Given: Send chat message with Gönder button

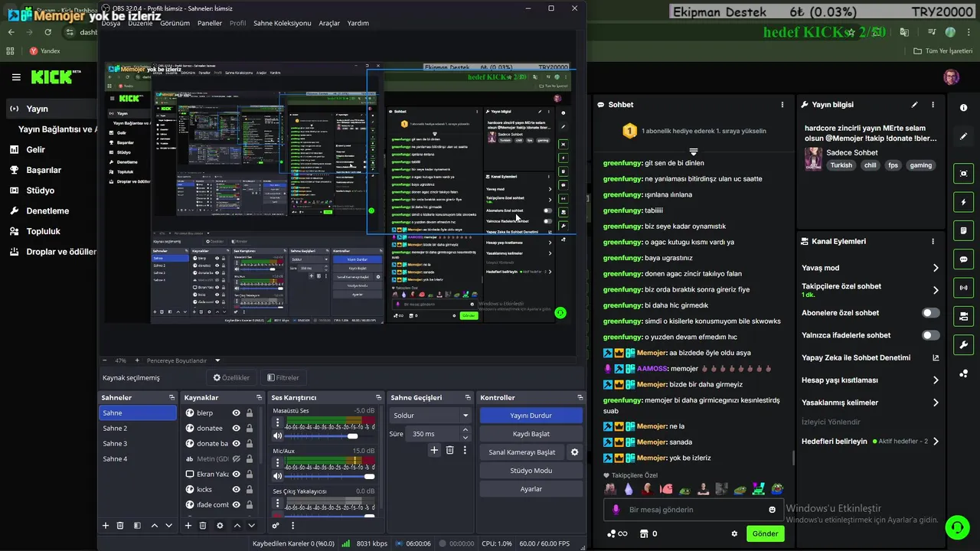Looking at the screenshot, I should click(765, 533).
